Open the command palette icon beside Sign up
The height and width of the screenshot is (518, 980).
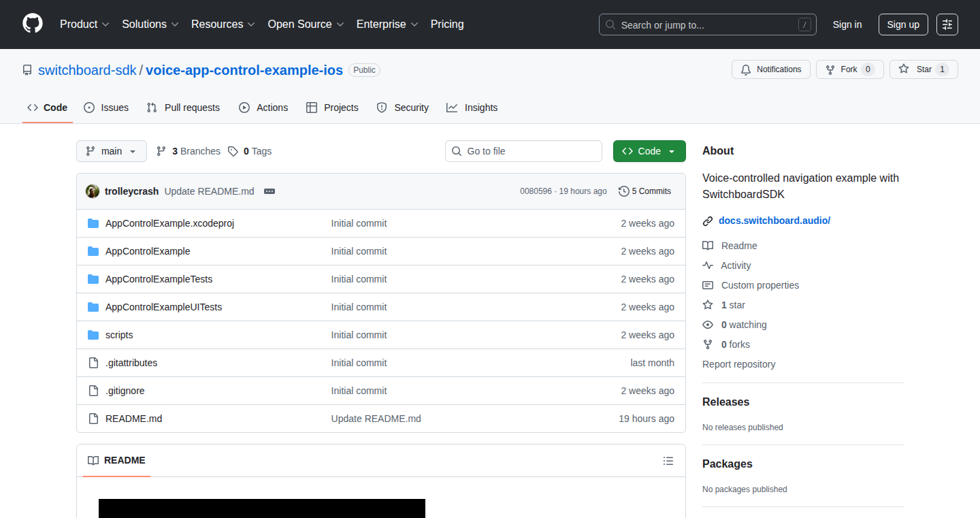click(x=947, y=25)
